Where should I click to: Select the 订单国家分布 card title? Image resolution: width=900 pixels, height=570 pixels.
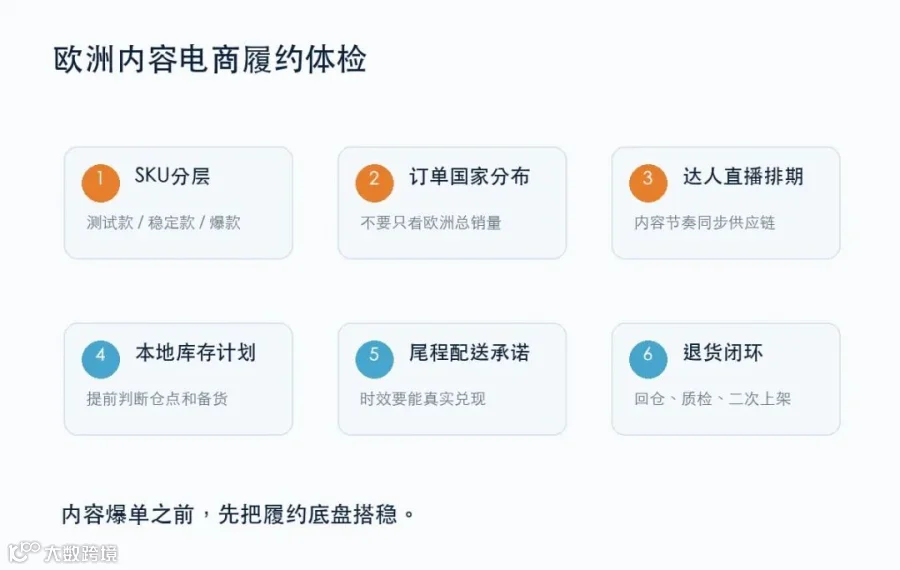pyautogui.click(x=469, y=176)
